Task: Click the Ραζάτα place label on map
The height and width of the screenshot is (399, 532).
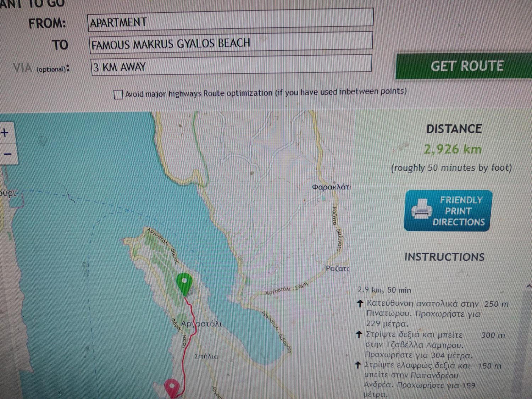Action: pyautogui.click(x=337, y=268)
